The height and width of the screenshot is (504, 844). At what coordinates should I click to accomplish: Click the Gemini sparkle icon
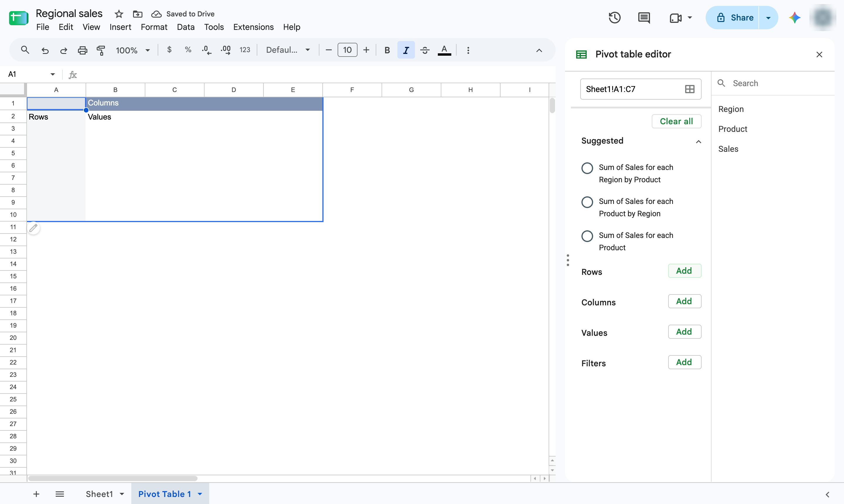pyautogui.click(x=794, y=18)
